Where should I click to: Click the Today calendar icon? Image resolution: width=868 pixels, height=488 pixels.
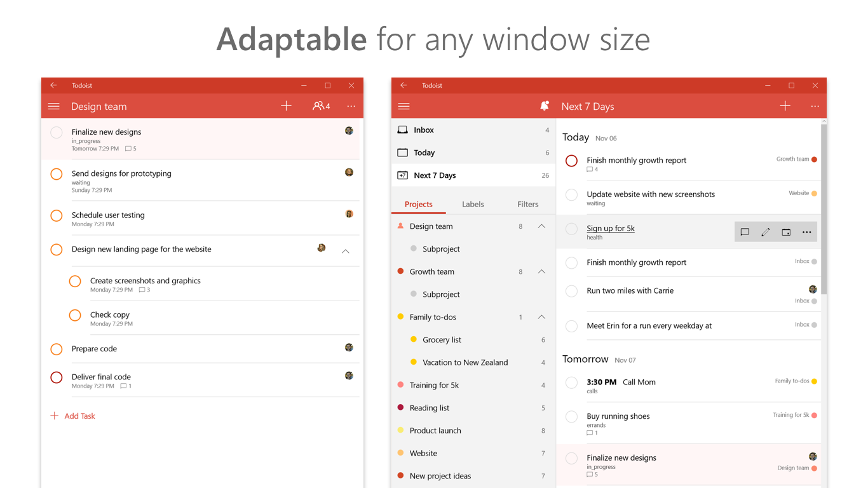[x=402, y=152]
